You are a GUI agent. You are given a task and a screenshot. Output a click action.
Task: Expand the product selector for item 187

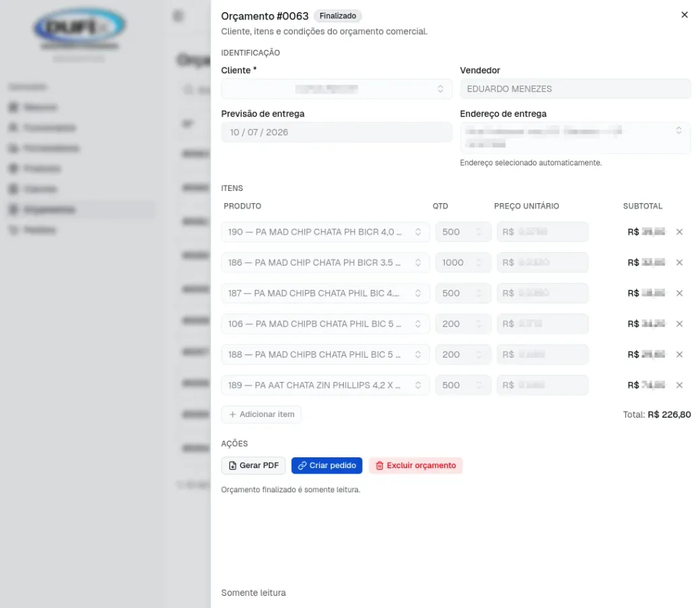325,293
